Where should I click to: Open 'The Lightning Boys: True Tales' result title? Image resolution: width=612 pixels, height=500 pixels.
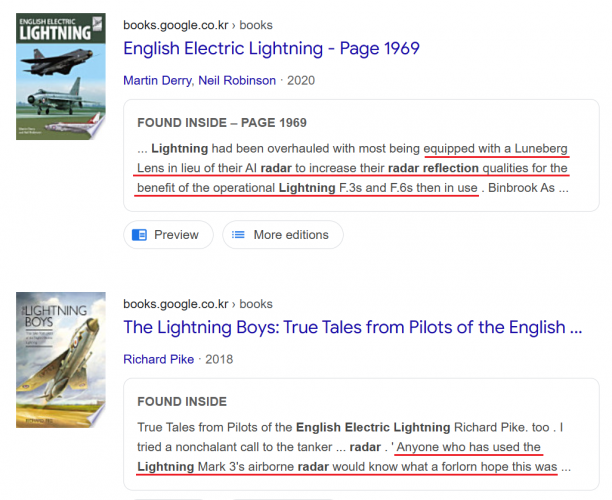pos(352,327)
